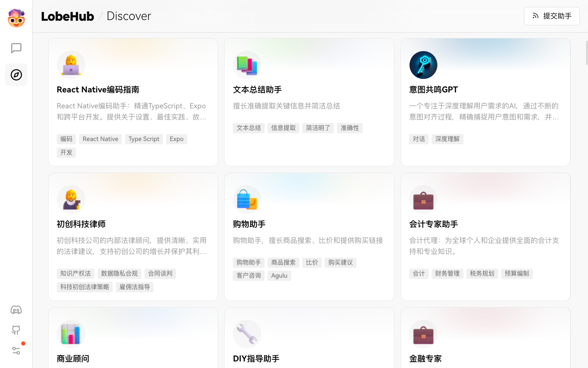Open the 购物助手 card title

point(249,224)
